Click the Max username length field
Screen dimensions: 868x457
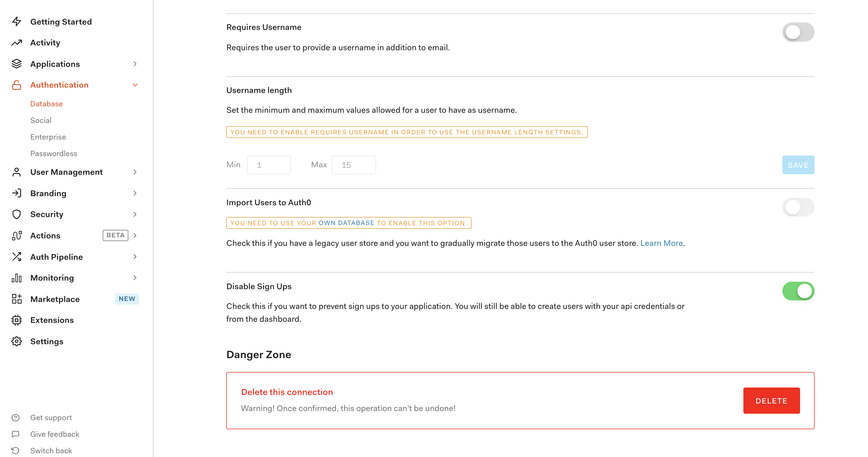pos(353,165)
